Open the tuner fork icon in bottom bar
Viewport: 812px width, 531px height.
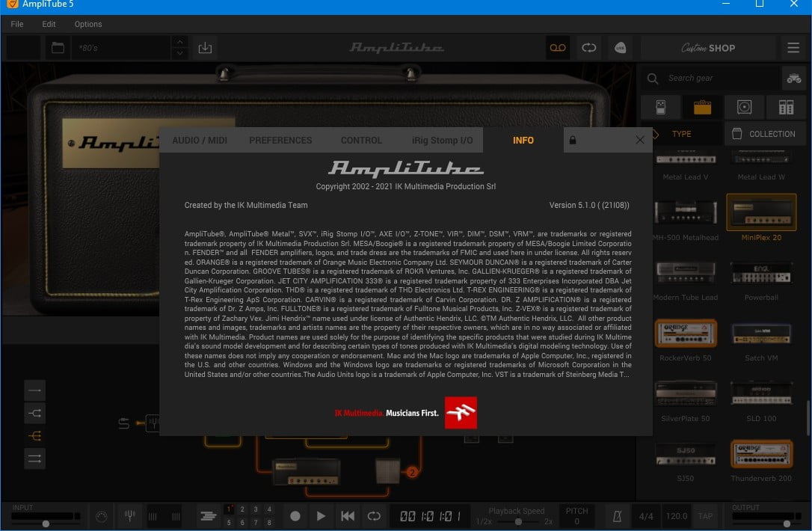130,515
